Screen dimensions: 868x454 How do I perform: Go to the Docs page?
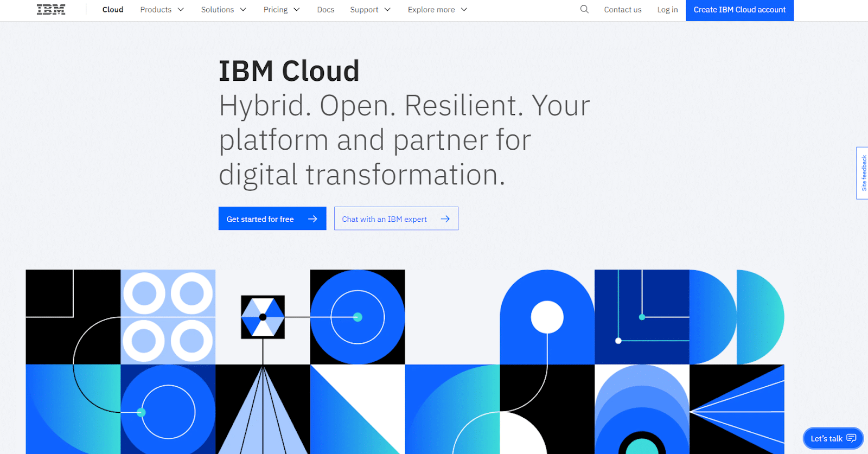[325, 10]
